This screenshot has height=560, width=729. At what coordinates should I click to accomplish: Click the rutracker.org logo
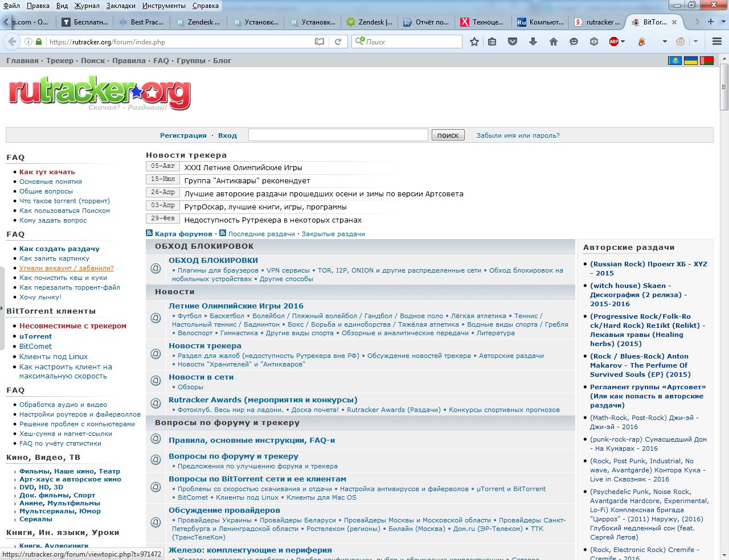point(100,93)
